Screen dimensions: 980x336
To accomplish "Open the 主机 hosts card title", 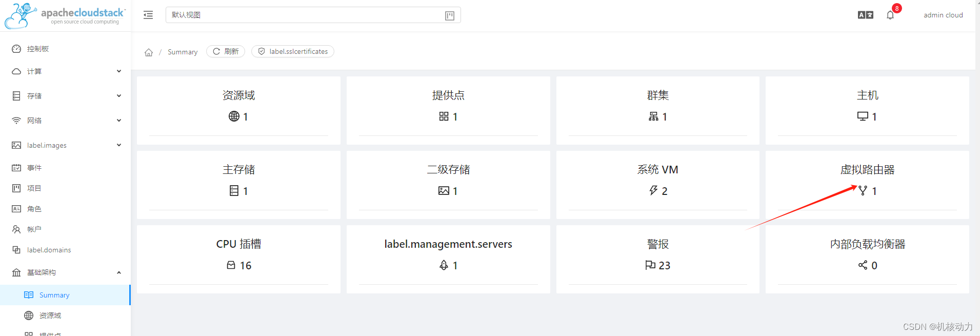I will click(x=868, y=95).
